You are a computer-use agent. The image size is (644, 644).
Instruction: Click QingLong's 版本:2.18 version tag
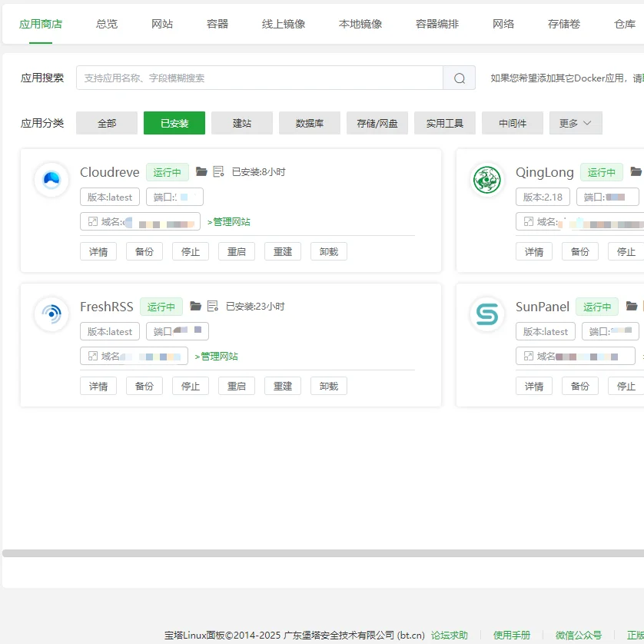pos(543,197)
